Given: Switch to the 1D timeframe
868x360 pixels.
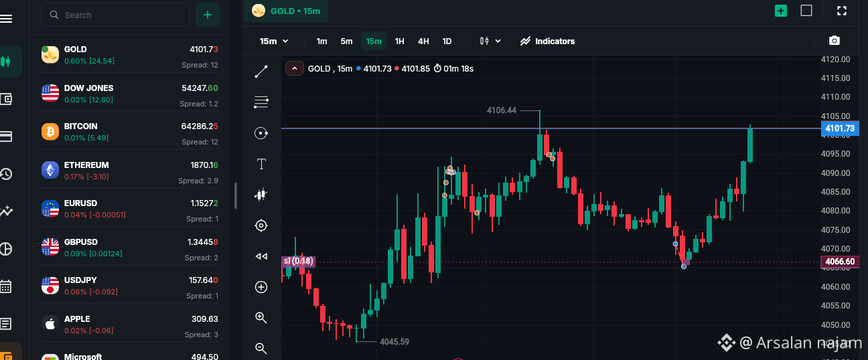Looking at the screenshot, I should tap(447, 41).
